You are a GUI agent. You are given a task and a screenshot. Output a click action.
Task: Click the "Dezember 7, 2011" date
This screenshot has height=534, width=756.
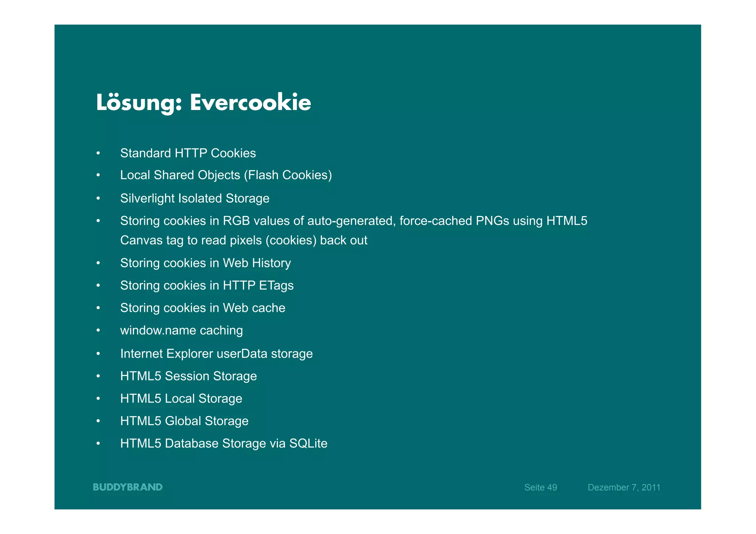(x=624, y=488)
